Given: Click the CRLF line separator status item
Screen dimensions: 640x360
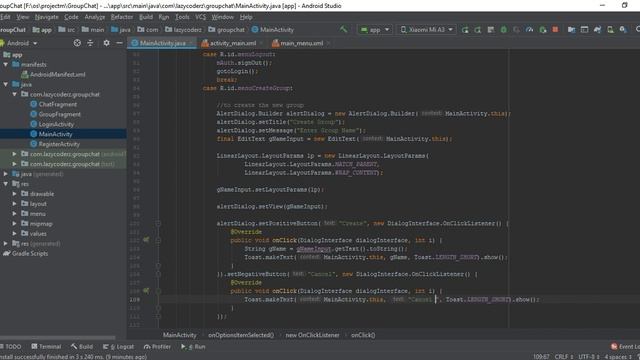Looking at the screenshot, I should [564, 357].
